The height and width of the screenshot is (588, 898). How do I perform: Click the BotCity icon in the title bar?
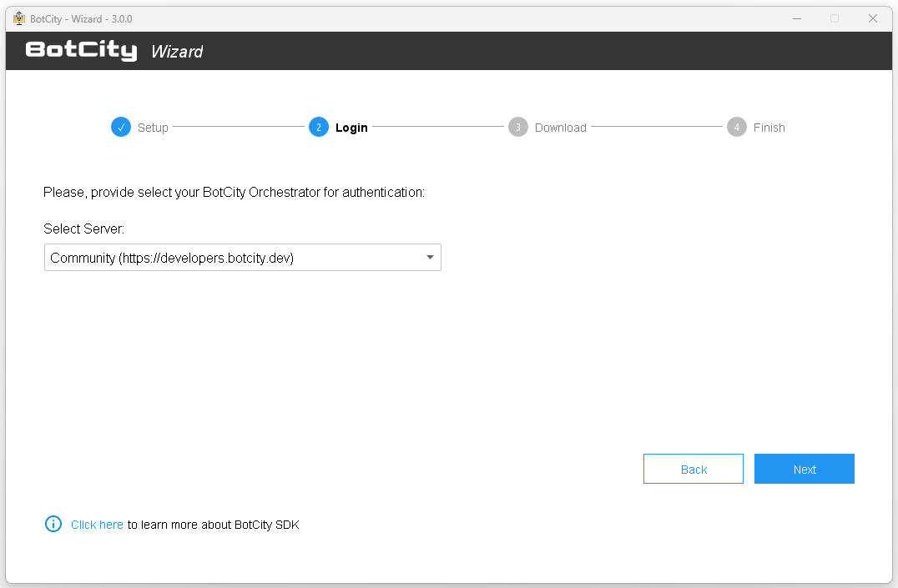18,18
